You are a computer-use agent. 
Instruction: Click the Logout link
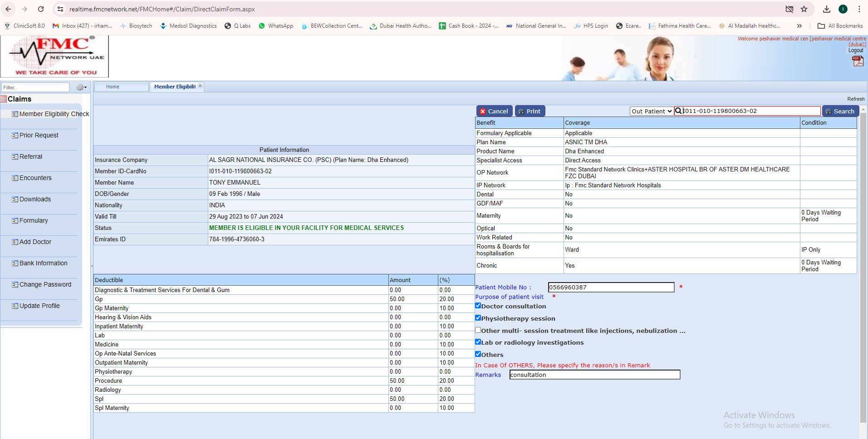(856, 50)
